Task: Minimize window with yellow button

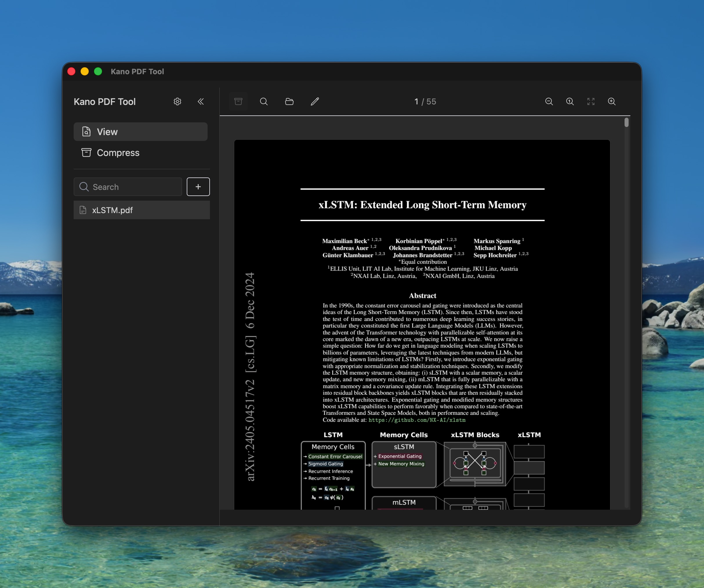Action: (x=85, y=71)
